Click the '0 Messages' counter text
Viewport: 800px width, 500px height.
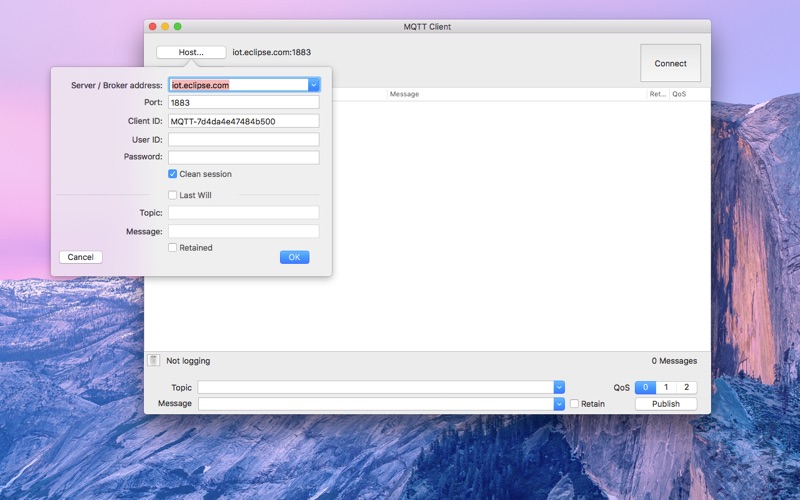point(674,361)
